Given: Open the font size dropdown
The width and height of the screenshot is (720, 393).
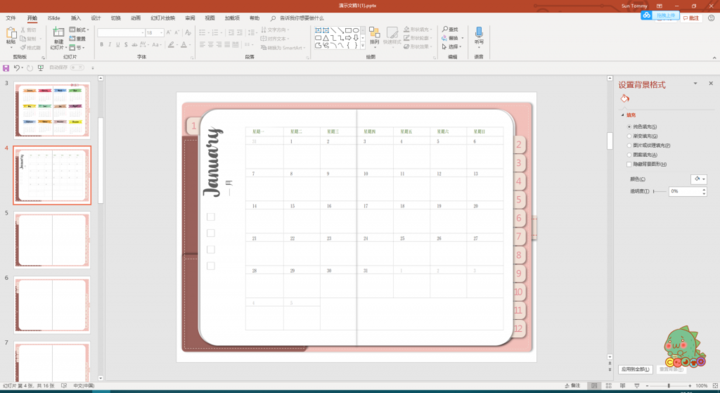Looking at the screenshot, I should click(x=161, y=33).
